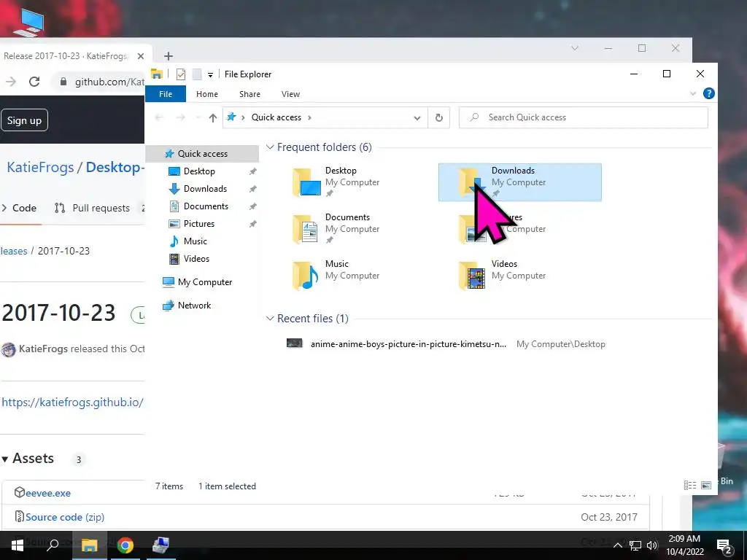Select Pictures in the navigation pane
This screenshot has height=560, width=747.
[x=198, y=224]
